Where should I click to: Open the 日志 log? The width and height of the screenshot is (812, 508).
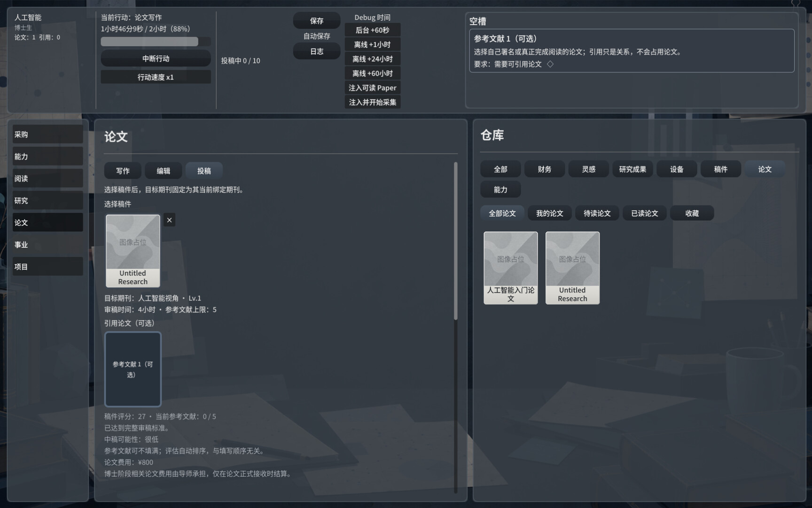tap(317, 51)
